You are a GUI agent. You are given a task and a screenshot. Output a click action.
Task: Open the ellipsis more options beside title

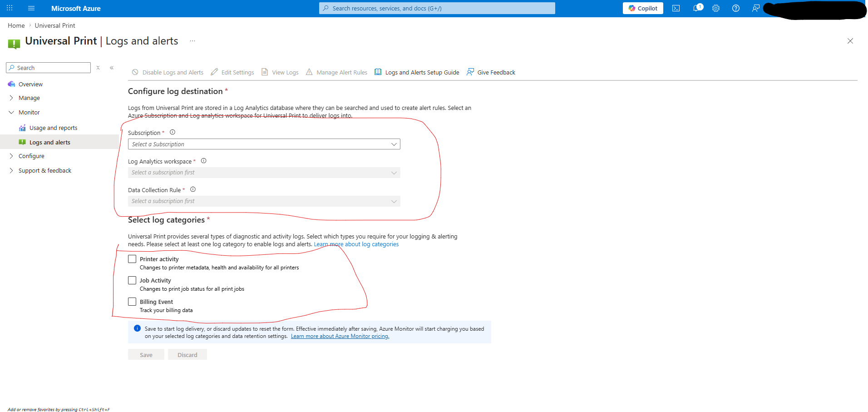click(192, 41)
